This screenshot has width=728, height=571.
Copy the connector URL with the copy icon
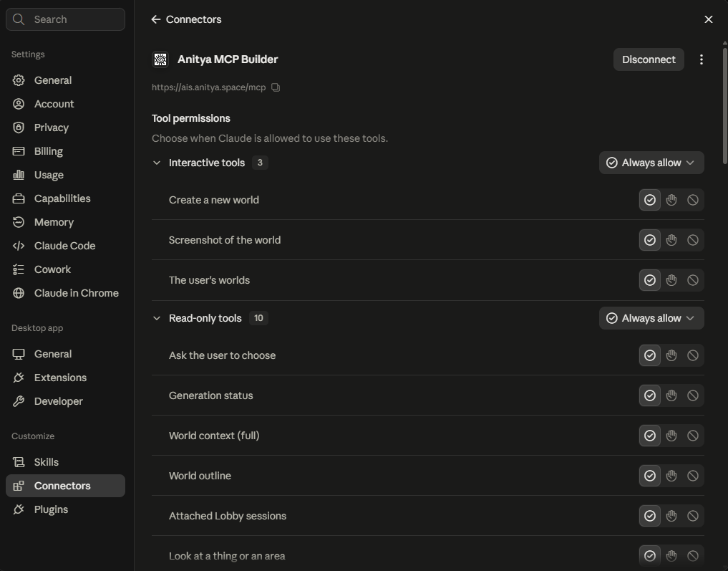pyautogui.click(x=276, y=87)
